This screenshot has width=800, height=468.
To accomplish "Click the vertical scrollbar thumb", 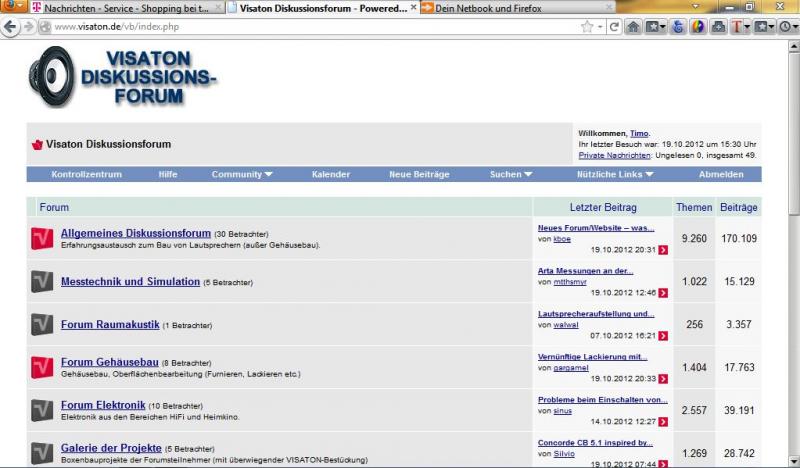I will click(793, 133).
